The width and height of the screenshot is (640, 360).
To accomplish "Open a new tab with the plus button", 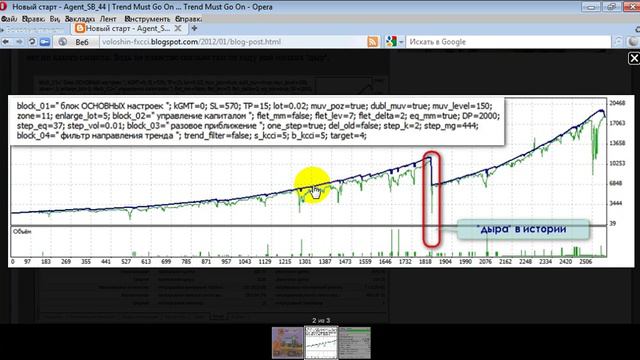I will click(194, 28).
